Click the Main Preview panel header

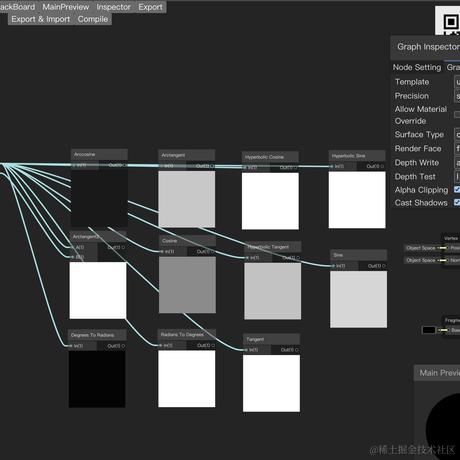[437, 373]
